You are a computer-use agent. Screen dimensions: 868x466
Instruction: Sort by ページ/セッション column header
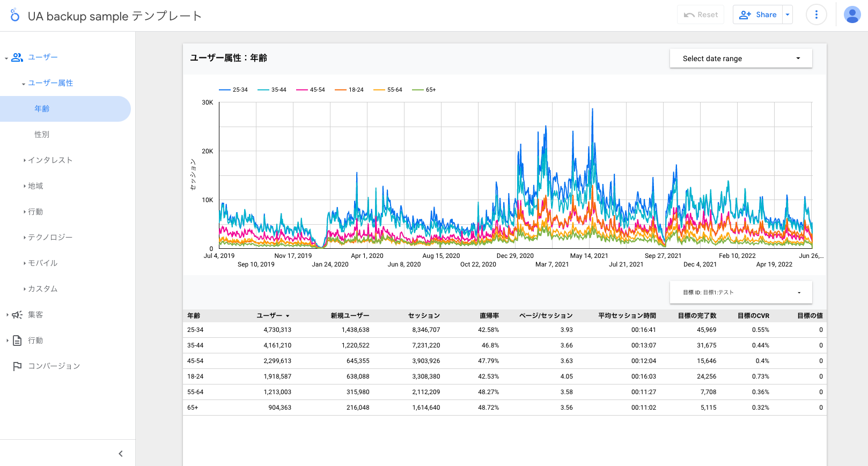[x=546, y=316]
